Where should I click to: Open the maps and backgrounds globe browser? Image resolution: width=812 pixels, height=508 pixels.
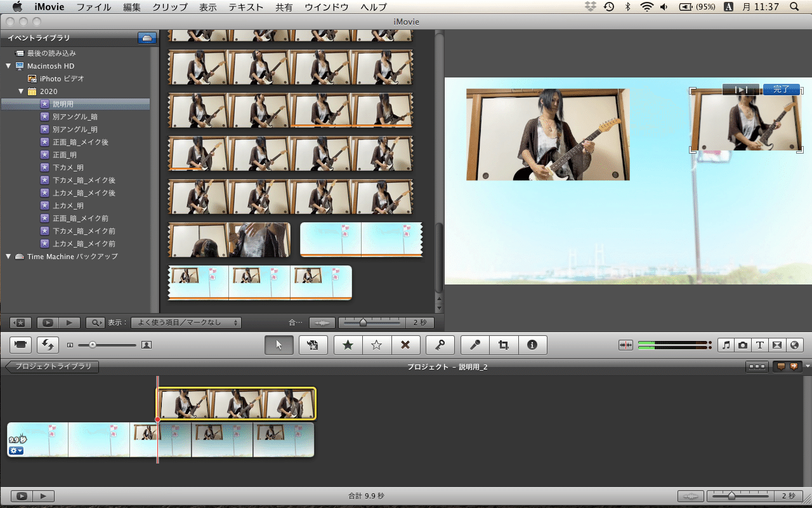[x=794, y=345]
